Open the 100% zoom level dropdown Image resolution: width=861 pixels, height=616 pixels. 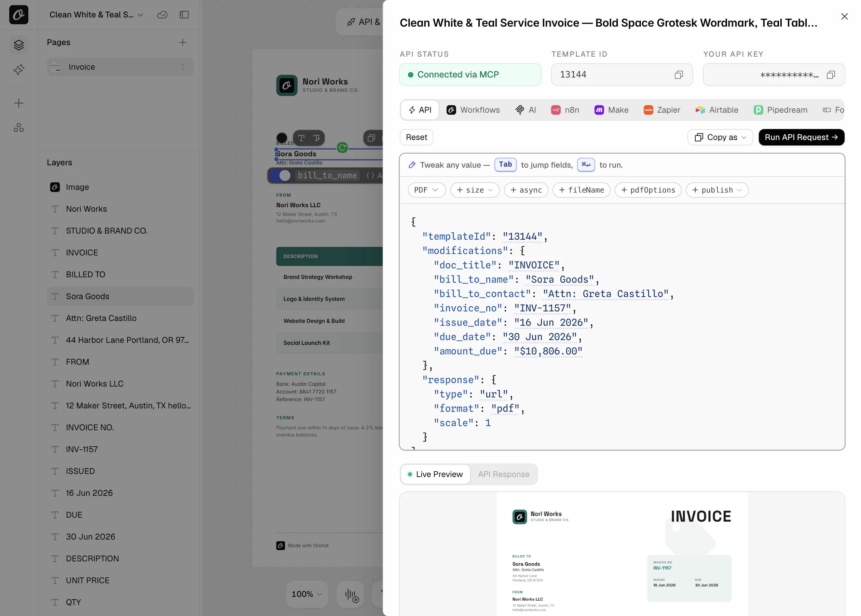tap(307, 594)
